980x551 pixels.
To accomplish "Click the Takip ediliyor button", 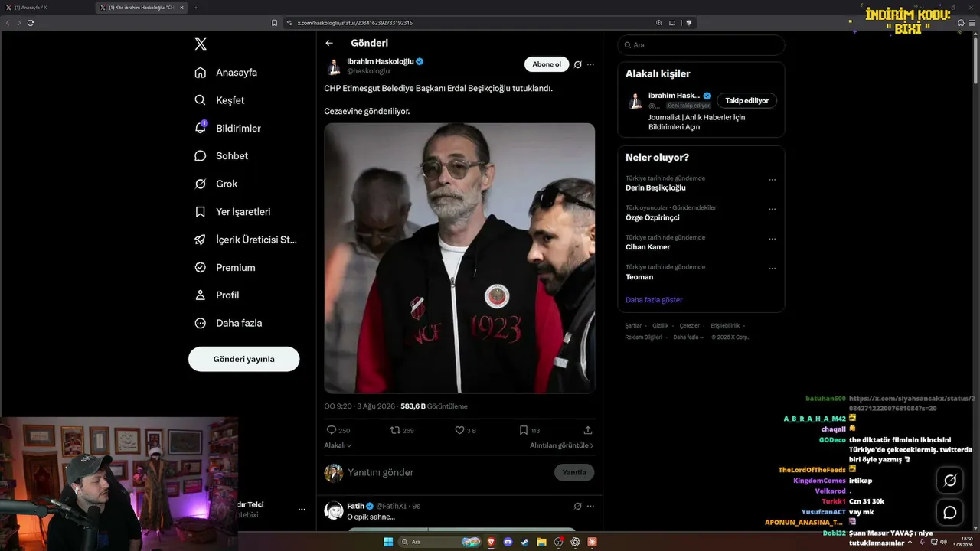I will pyautogui.click(x=747, y=100).
